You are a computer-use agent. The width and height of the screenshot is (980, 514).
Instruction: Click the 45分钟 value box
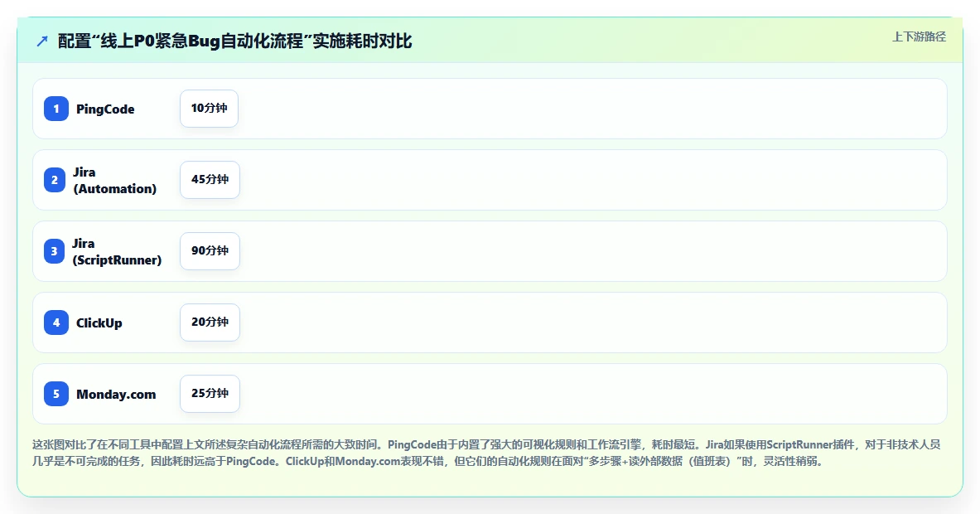pyautogui.click(x=210, y=179)
